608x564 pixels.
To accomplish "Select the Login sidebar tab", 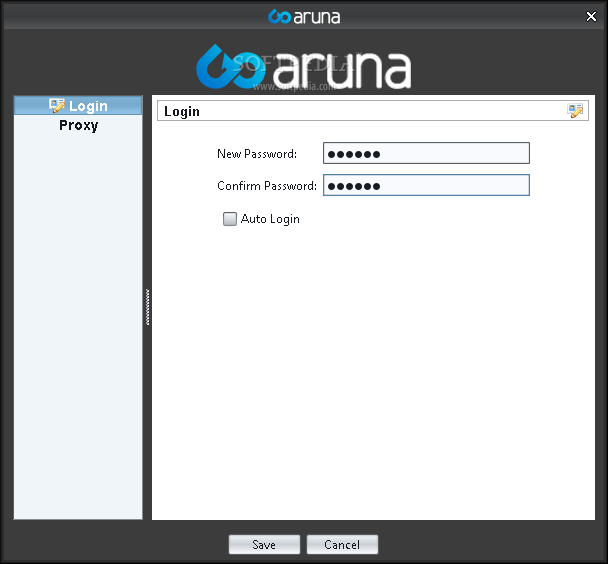I will tap(78, 105).
